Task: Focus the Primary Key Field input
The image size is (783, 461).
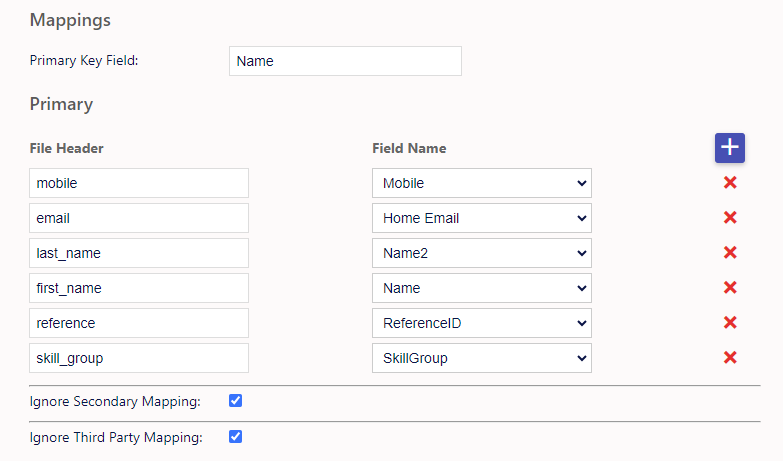Action: coord(345,61)
